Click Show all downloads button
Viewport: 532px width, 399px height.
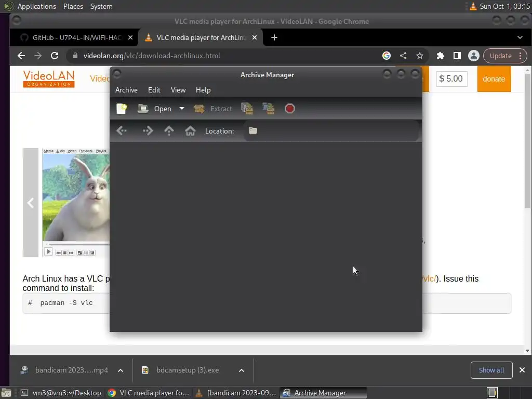point(491,370)
